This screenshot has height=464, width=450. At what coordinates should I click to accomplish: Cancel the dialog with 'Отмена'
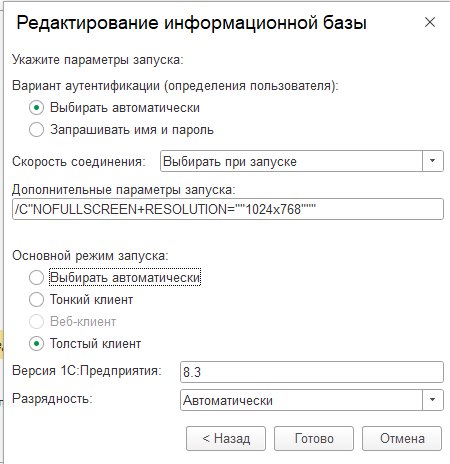pyautogui.click(x=402, y=438)
